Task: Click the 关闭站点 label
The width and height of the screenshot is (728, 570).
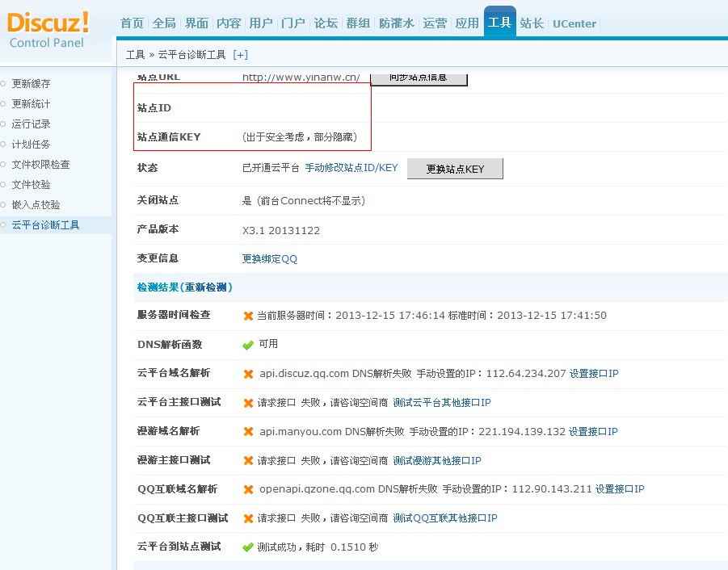Action: tap(158, 200)
